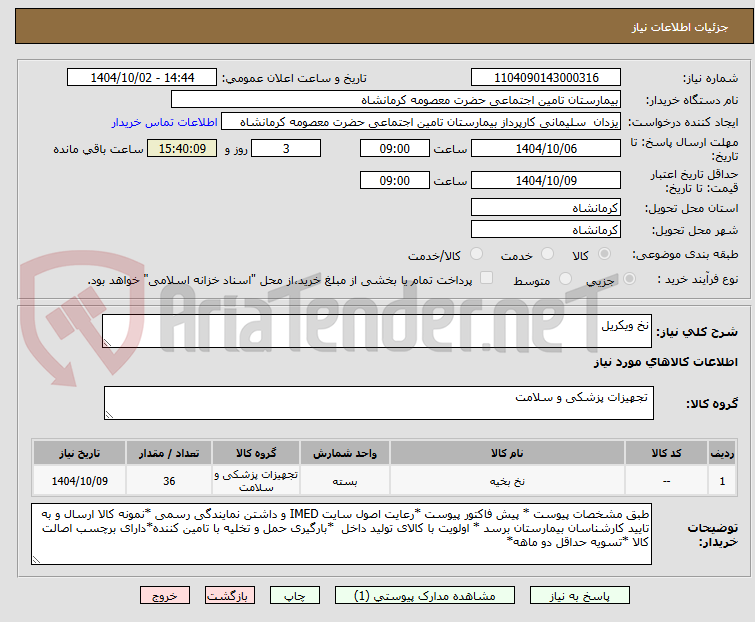
Task: Select the کالا radio button
Action: [x=604, y=254]
